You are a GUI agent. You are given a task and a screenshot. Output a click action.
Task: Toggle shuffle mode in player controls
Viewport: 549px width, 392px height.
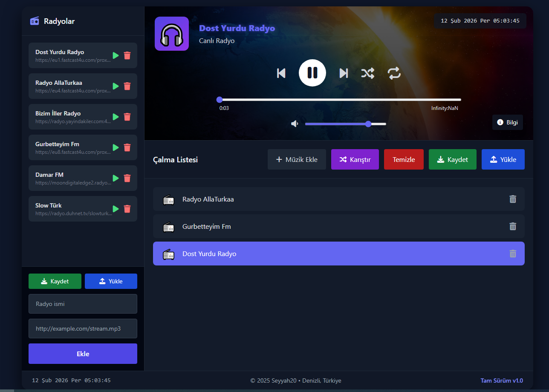pos(367,73)
